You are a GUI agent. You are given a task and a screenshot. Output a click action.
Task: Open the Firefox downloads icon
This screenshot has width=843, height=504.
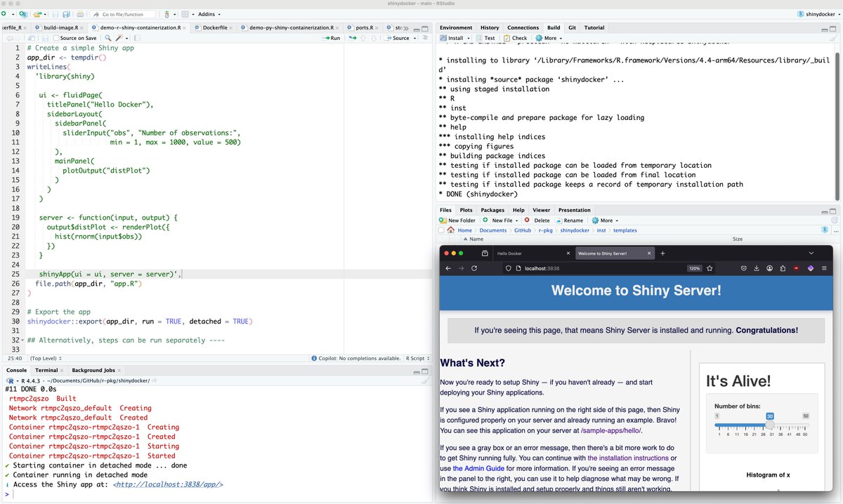coord(757,268)
